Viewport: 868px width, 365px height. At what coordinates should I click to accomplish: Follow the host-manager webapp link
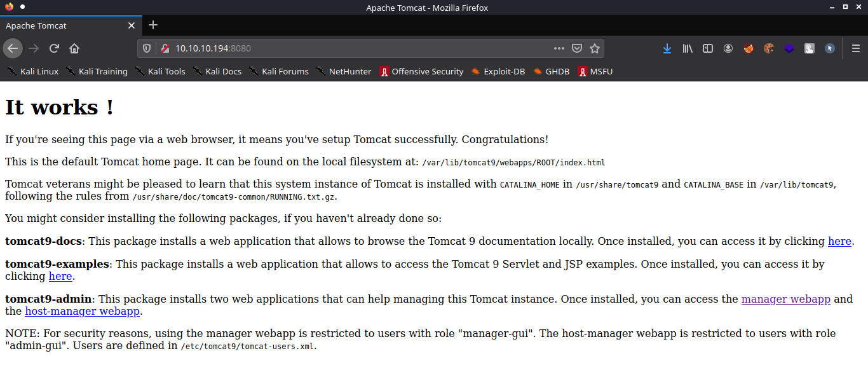82,312
